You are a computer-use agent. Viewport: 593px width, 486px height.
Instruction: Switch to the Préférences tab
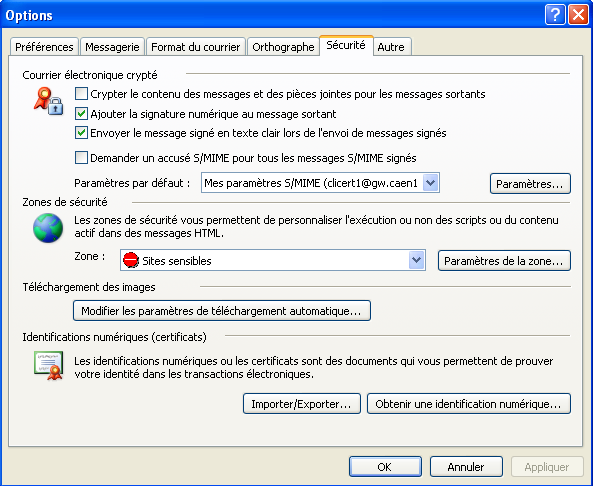(x=44, y=47)
